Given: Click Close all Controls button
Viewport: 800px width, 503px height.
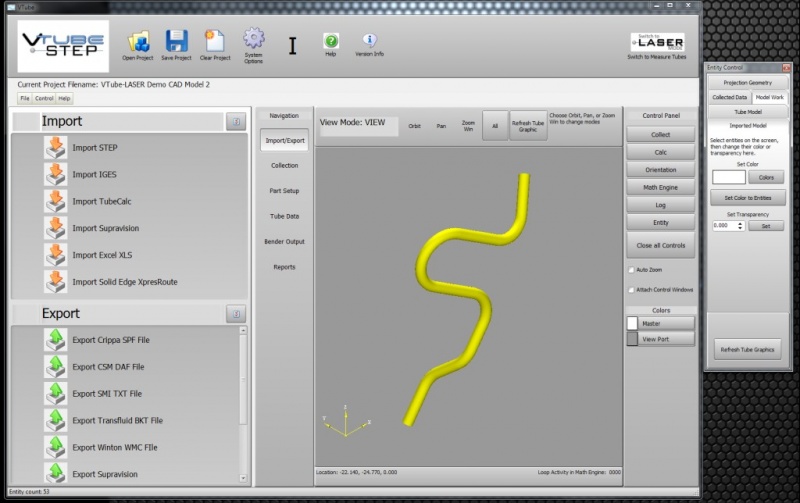Looking at the screenshot, I should click(661, 245).
